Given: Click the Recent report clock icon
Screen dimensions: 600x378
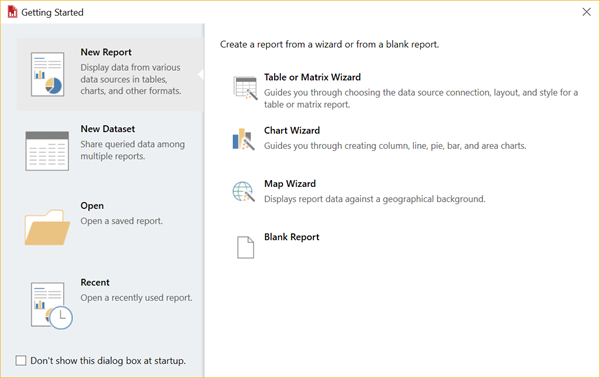Looking at the screenshot, I should click(51, 305).
